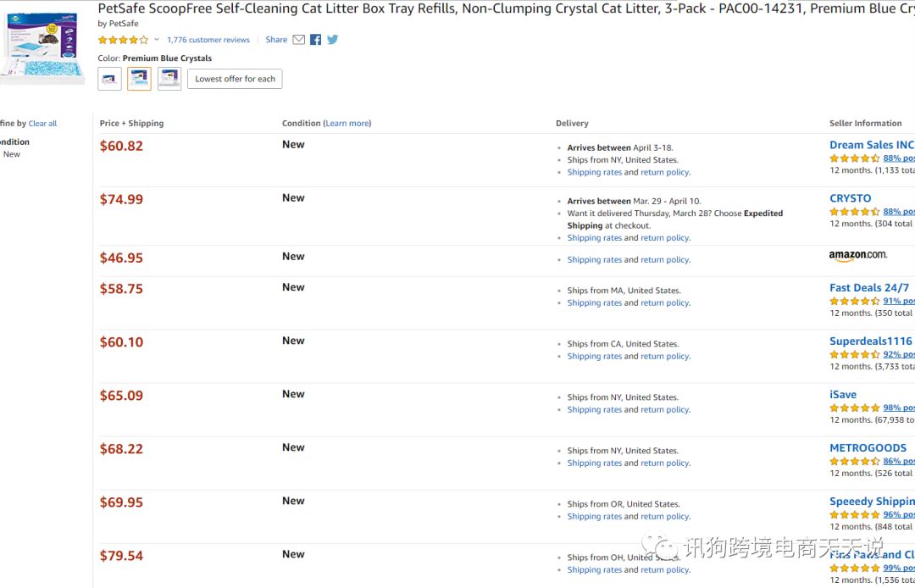The image size is (915, 588).
Task: Open return policy for $60.10 offer
Action: point(665,357)
